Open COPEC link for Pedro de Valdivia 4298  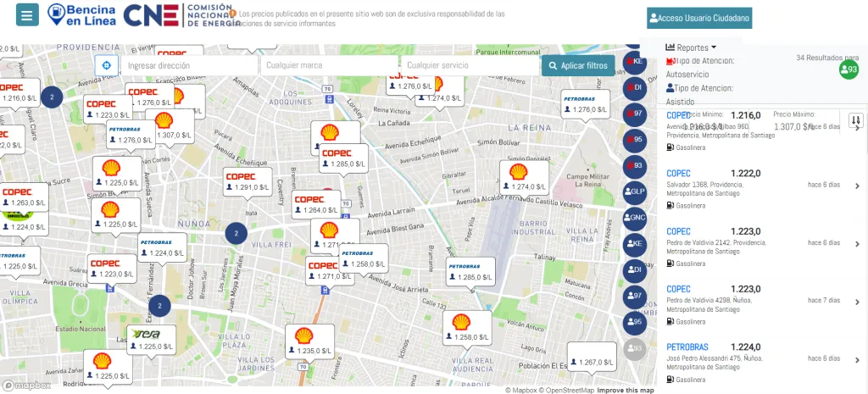coord(678,290)
